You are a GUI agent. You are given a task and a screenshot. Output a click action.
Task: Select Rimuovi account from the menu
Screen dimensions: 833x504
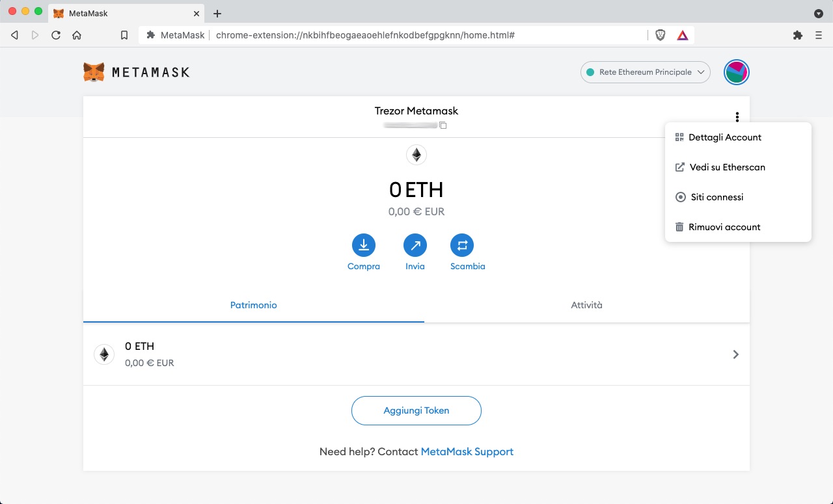click(x=738, y=227)
